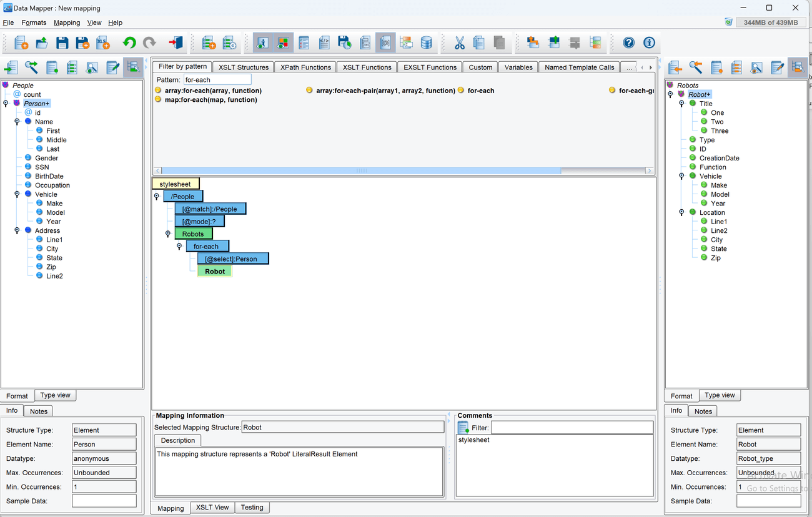Choose the Save As floppy-with-plus icon

pos(82,42)
